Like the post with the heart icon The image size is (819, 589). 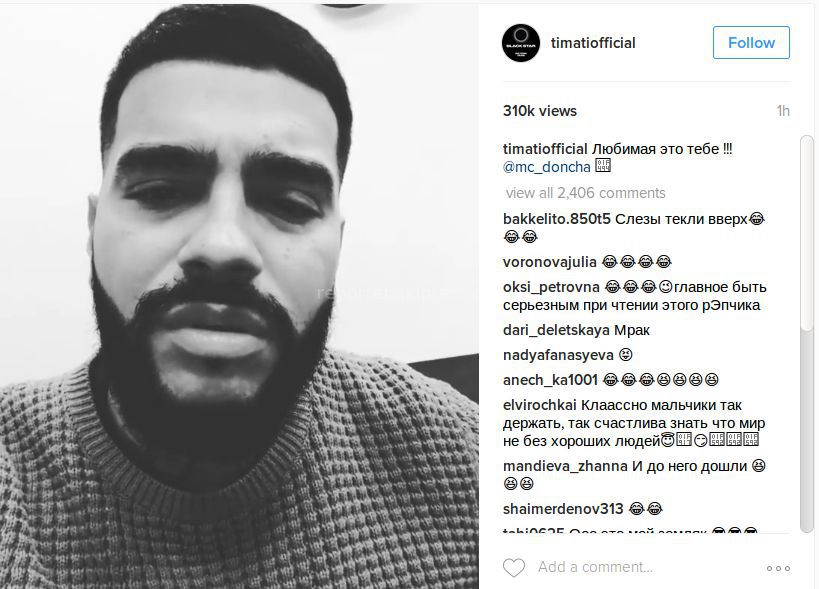tap(513, 568)
